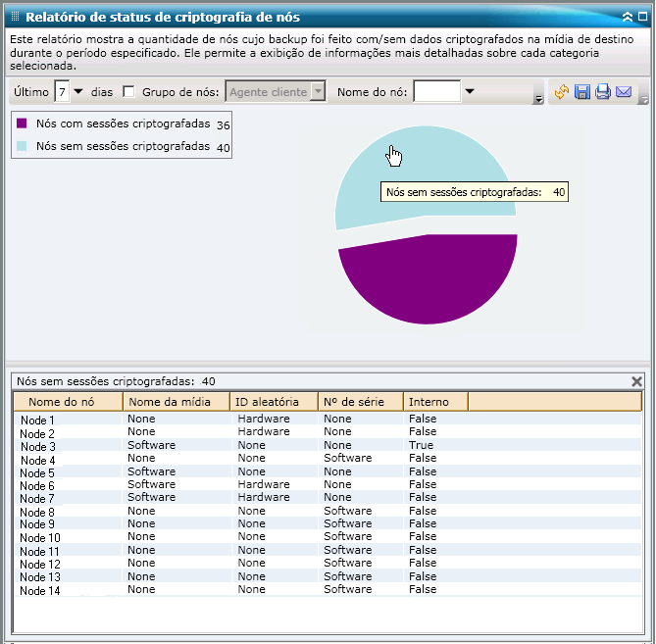Click the save report floppy icon
Image resolution: width=656 pixels, height=644 pixels.
pos(581,92)
